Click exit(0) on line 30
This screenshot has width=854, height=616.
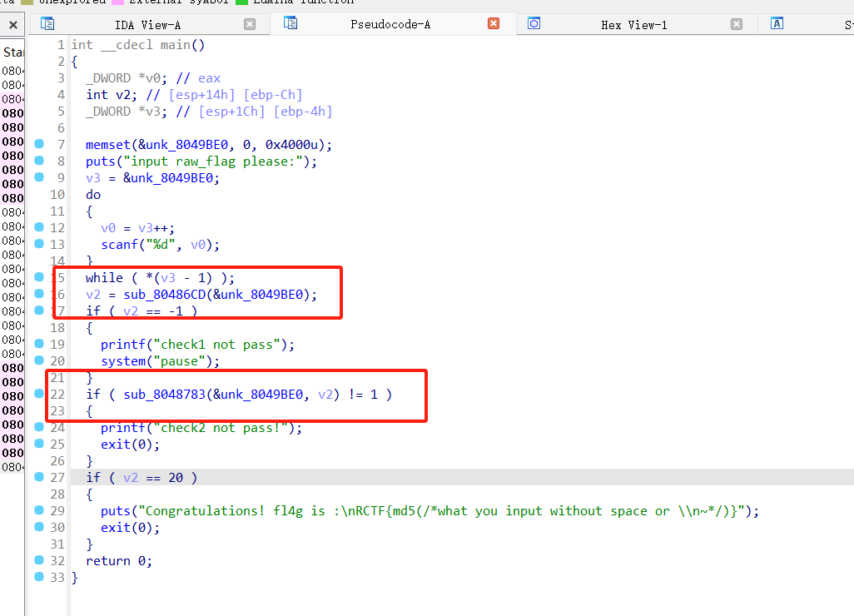click(130, 528)
